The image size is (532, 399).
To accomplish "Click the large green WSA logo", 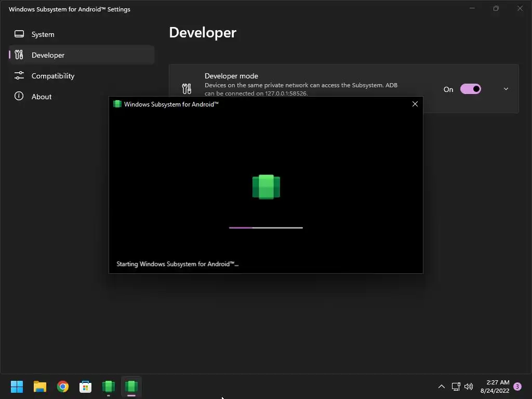I will click(x=266, y=187).
